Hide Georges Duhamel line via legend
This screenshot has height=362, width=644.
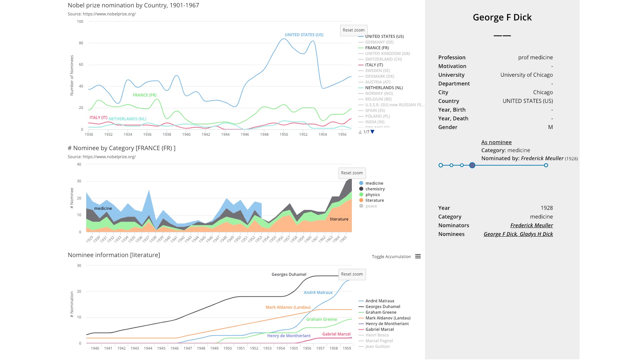[382, 307]
